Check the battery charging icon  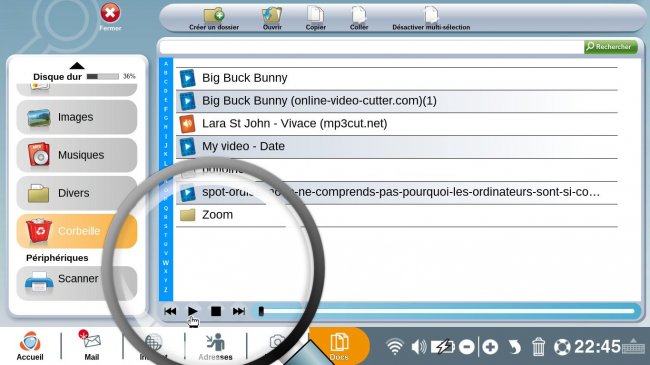click(442, 346)
